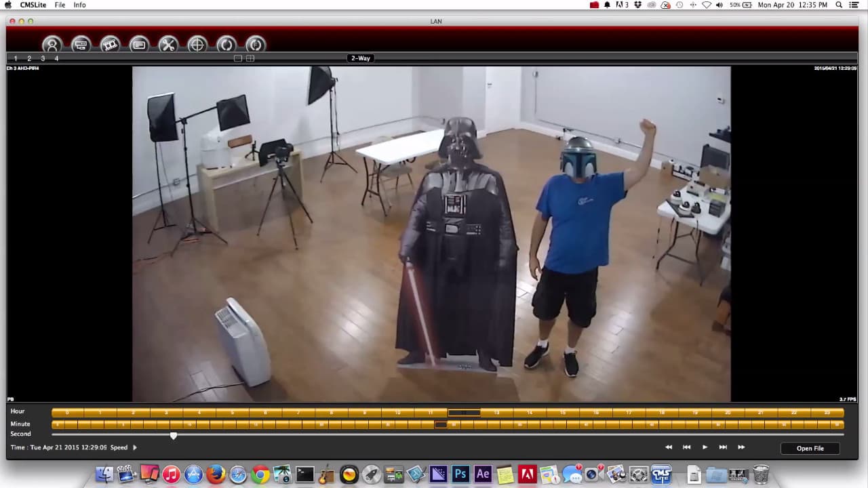Select channel 4
This screenshot has width=868, height=488.
click(x=56, y=58)
